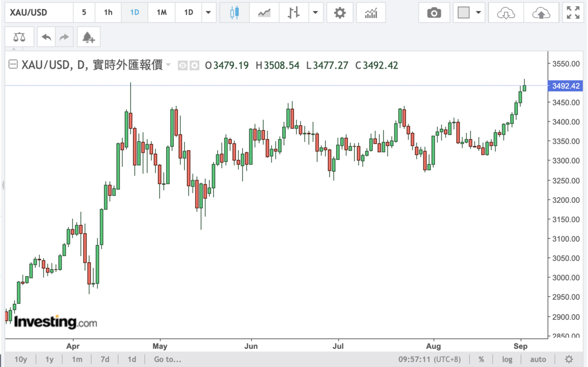The width and height of the screenshot is (588, 367).
Task: Click the gray chart layout square
Action: (x=464, y=13)
